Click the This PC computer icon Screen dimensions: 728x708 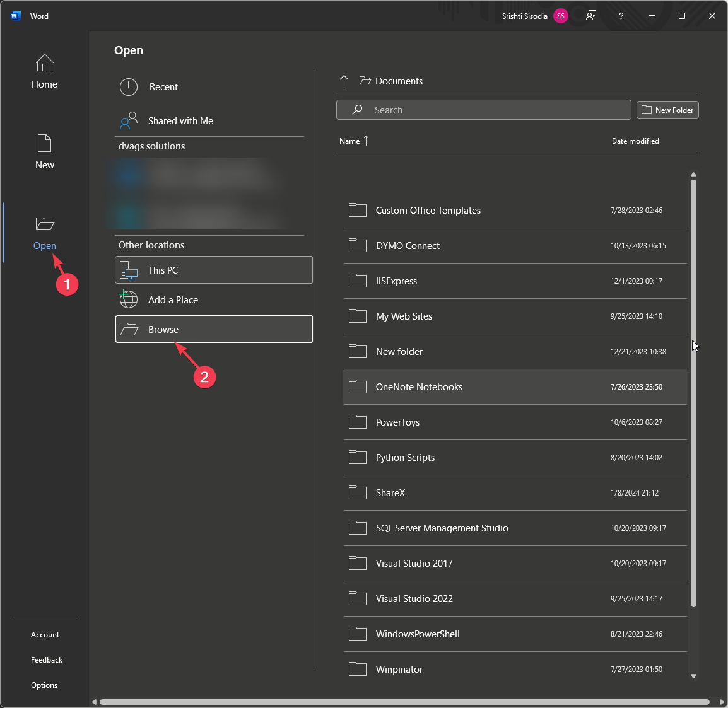click(129, 270)
